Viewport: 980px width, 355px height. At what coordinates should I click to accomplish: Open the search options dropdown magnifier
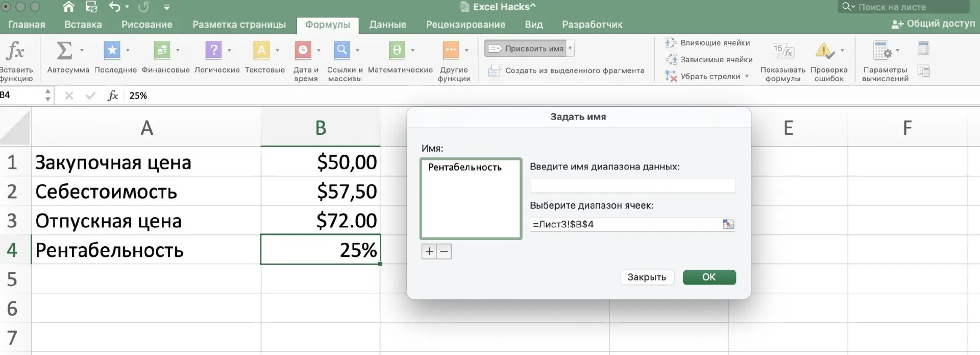coord(848,7)
